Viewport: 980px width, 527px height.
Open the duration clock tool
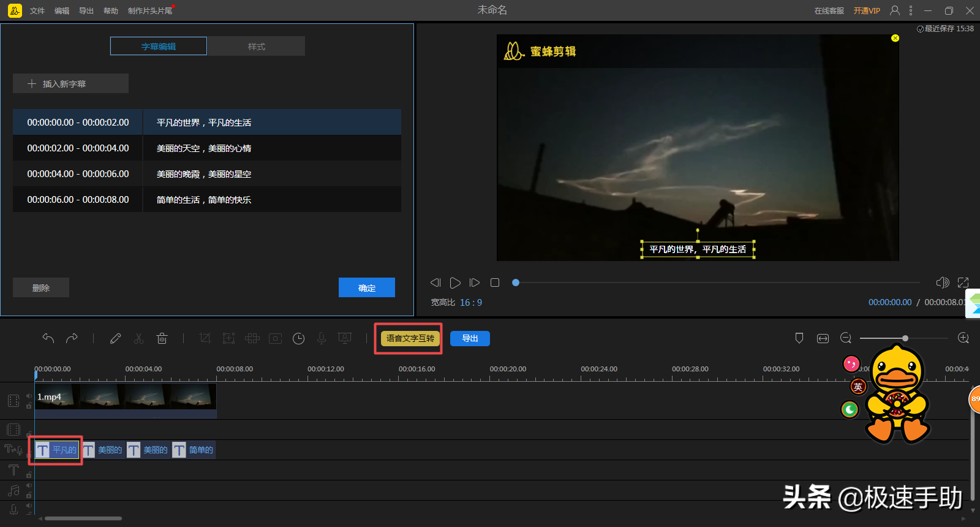[298, 338]
